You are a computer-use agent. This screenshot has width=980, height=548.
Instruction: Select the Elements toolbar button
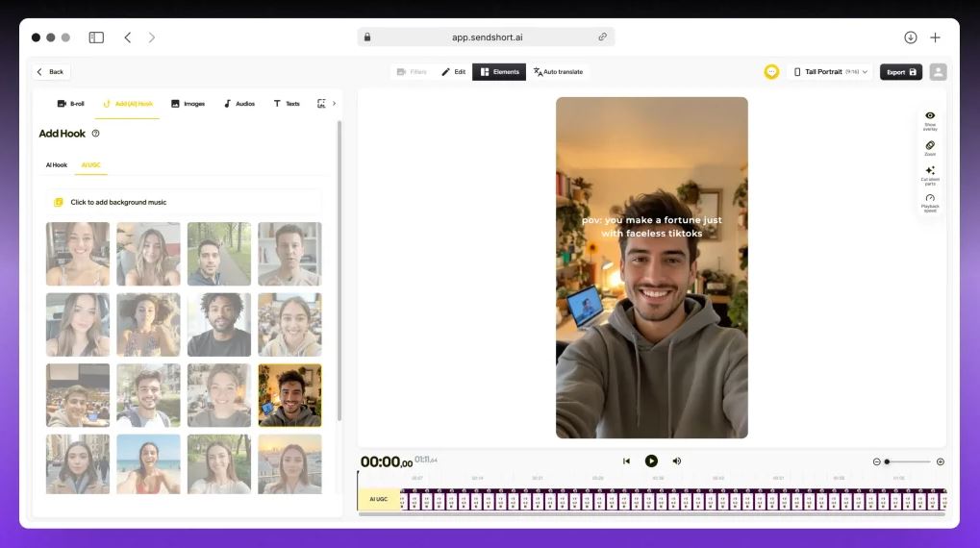(x=499, y=72)
